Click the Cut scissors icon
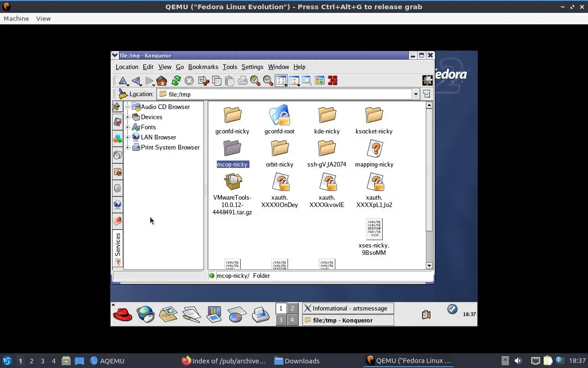Screen dimensions: 588x368 click(x=204, y=81)
